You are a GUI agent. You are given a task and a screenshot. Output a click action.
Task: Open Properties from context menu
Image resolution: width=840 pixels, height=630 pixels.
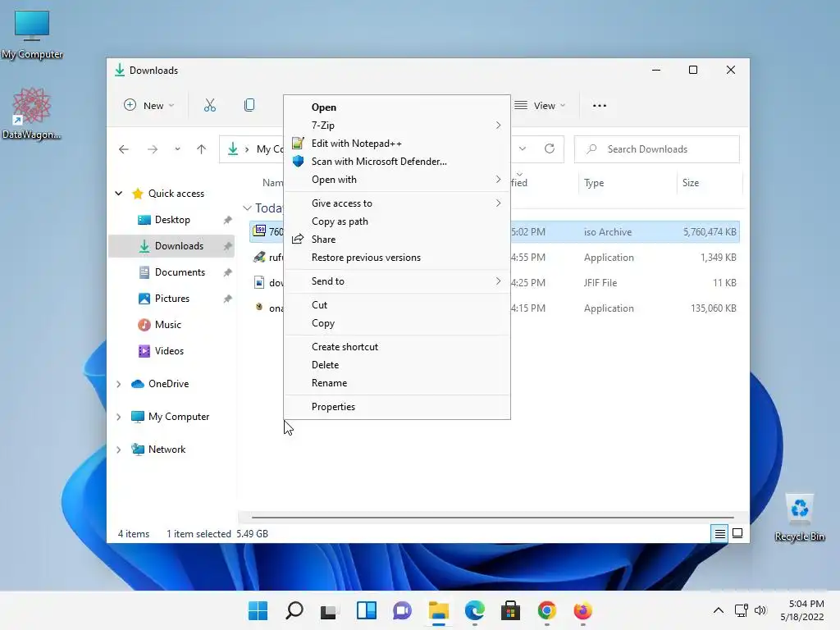pyautogui.click(x=397, y=407)
